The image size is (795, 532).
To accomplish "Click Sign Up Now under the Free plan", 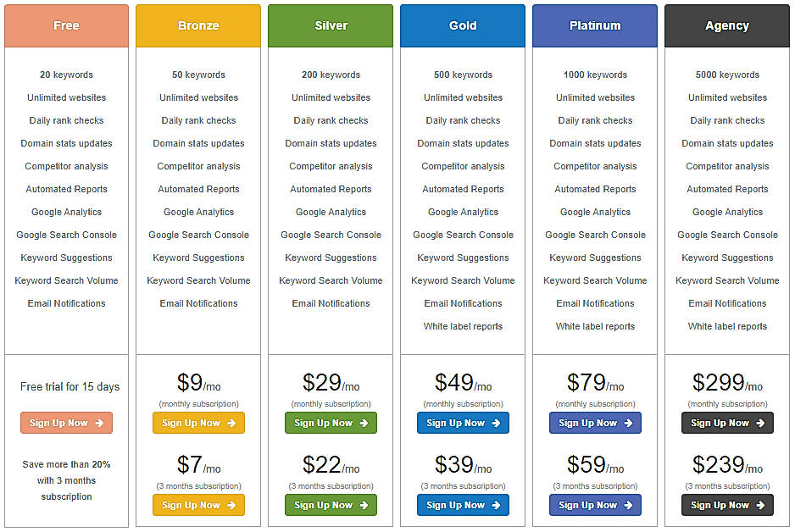I will pos(66,423).
